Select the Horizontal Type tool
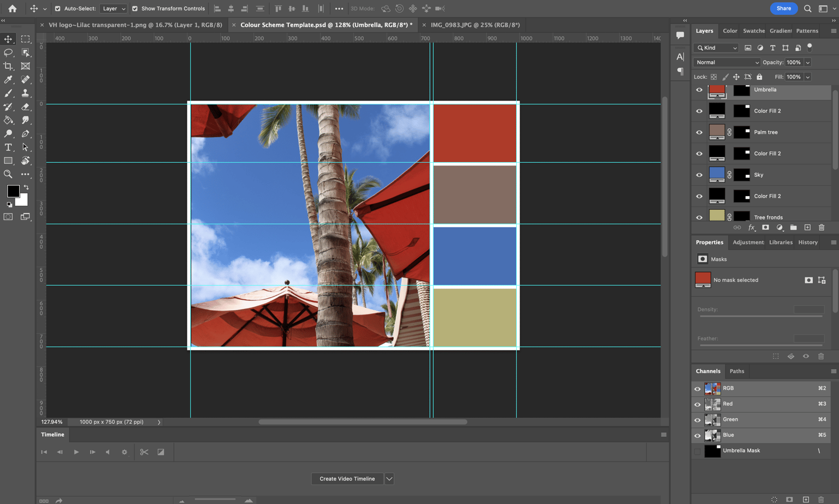Screen dimensions: 839x504 (8, 147)
